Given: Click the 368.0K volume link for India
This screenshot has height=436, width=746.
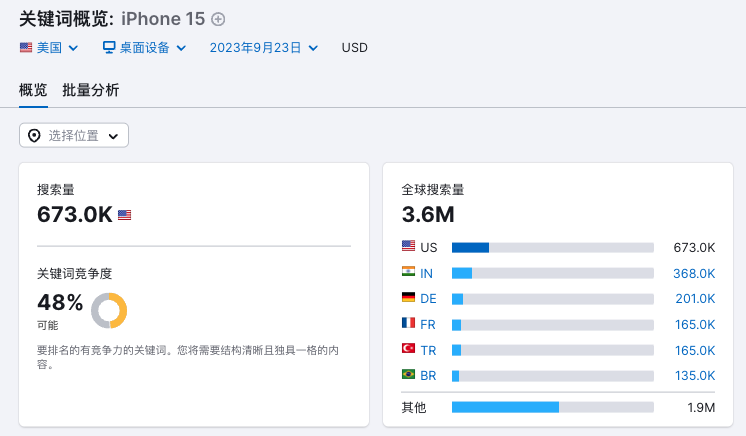Looking at the screenshot, I should pyautogui.click(x=694, y=274).
